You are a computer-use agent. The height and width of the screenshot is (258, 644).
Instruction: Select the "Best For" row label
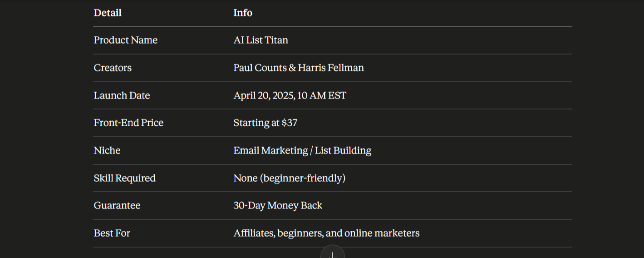112,233
